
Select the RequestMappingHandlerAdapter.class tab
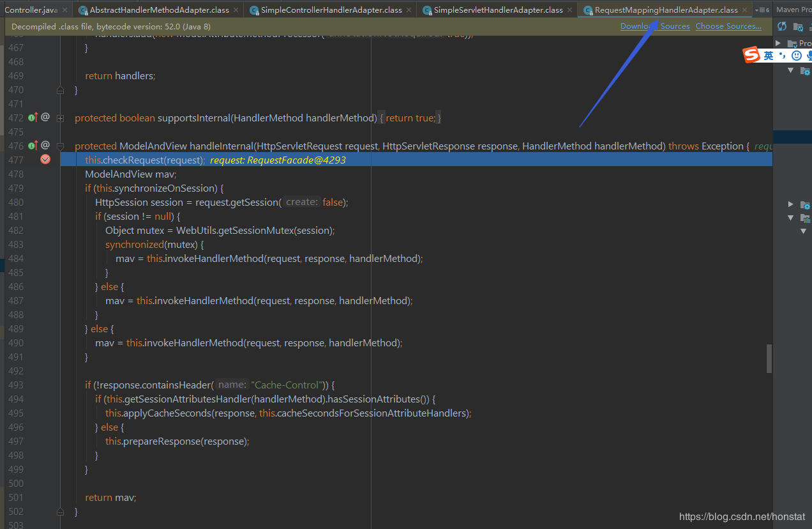[666, 10]
